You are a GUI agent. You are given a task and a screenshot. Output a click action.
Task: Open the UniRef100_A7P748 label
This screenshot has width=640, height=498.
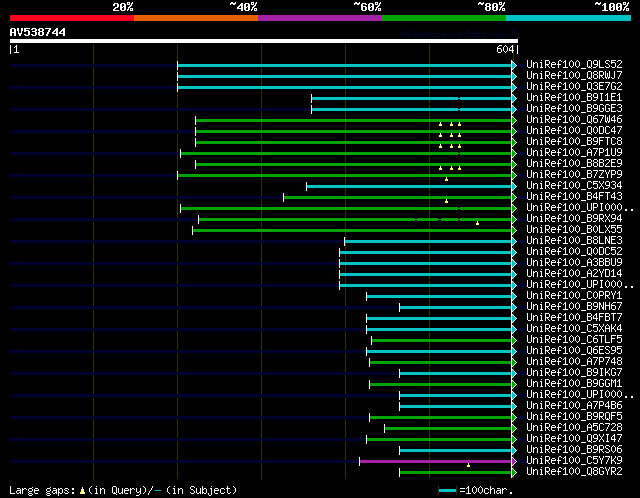click(x=574, y=362)
